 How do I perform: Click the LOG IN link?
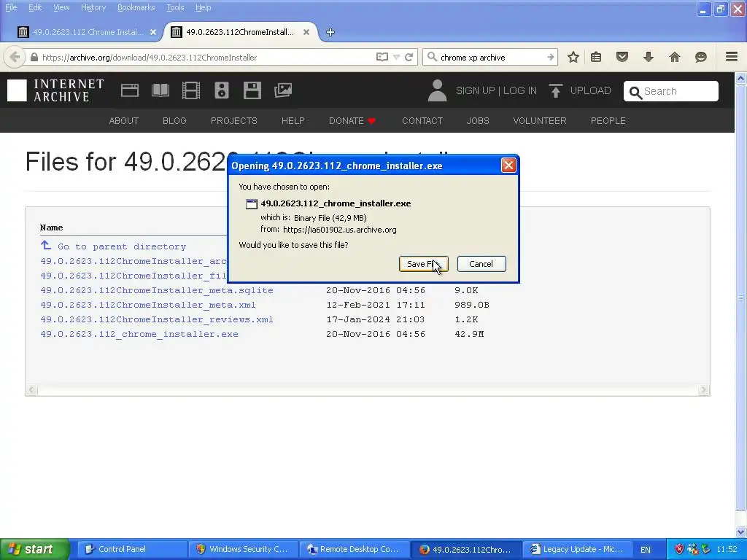tap(519, 91)
